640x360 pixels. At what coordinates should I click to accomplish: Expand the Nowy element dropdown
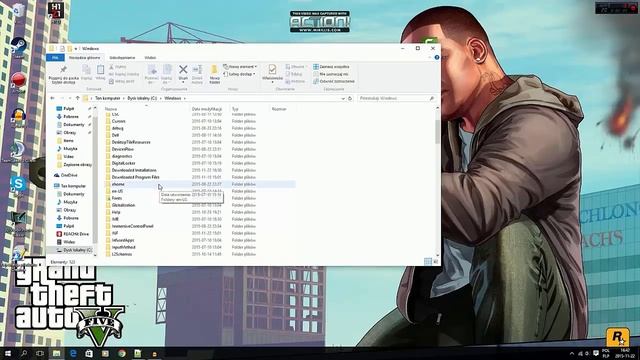click(x=240, y=67)
